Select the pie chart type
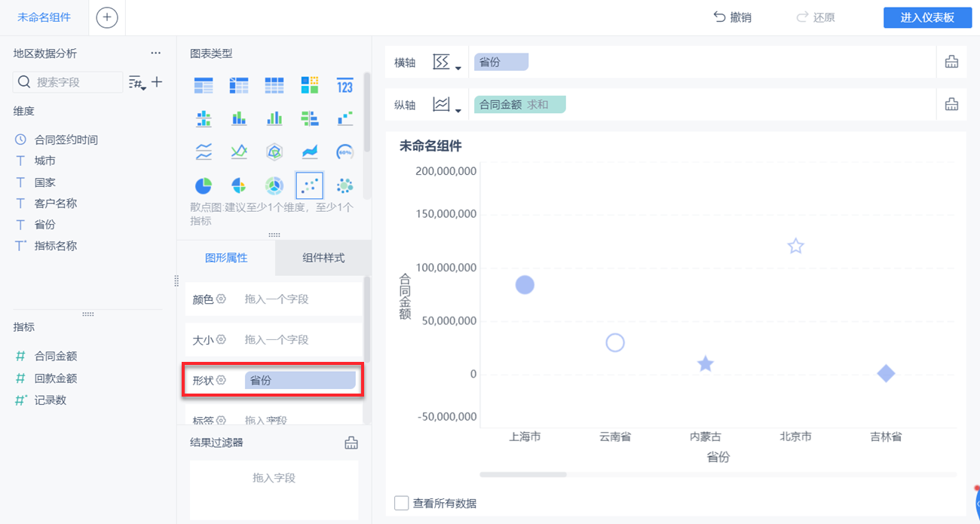This screenshot has width=980, height=524. [x=204, y=185]
